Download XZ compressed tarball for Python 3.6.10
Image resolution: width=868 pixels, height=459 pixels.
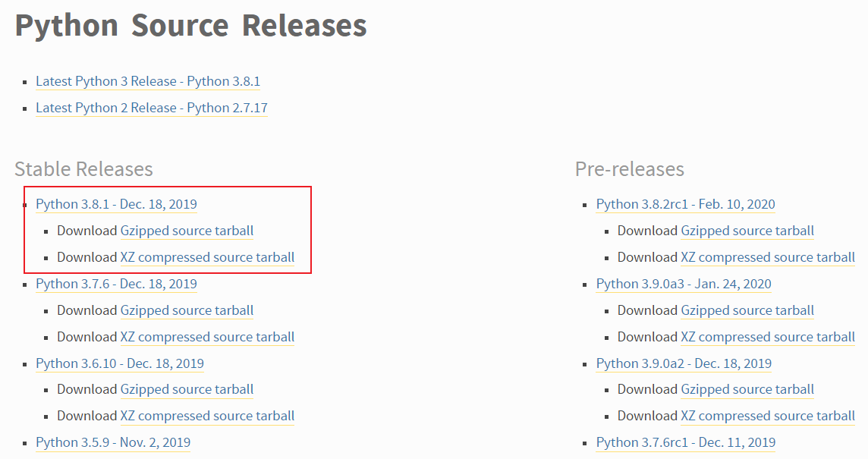coord(207,416)
